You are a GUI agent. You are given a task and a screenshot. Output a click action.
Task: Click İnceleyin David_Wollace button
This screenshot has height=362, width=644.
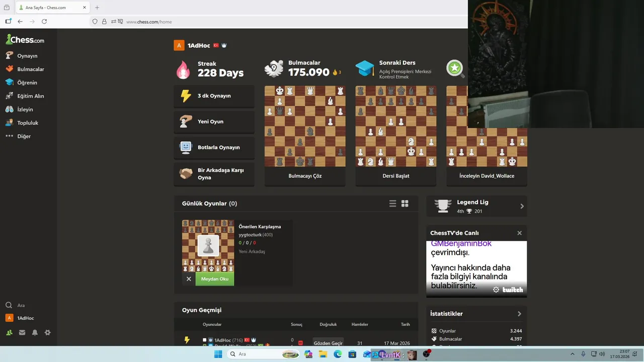click(x=487, y=176)
